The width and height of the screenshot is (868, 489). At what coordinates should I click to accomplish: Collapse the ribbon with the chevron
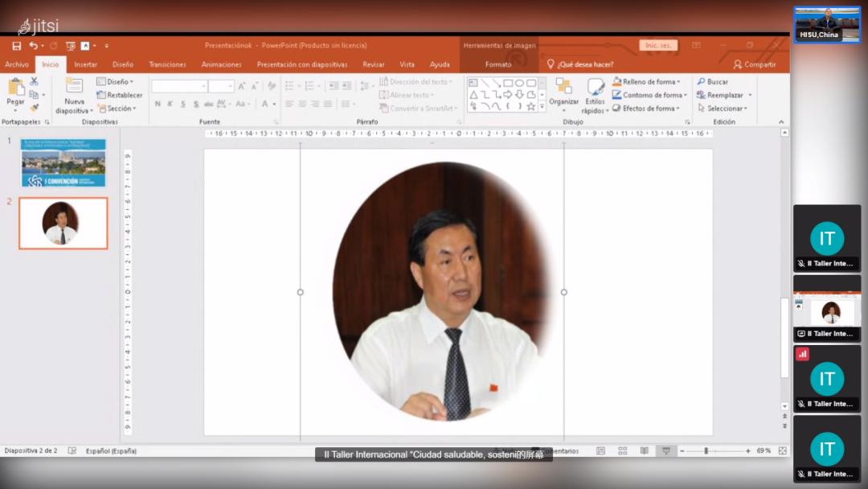pyautogui.click(x=781, y=121)
